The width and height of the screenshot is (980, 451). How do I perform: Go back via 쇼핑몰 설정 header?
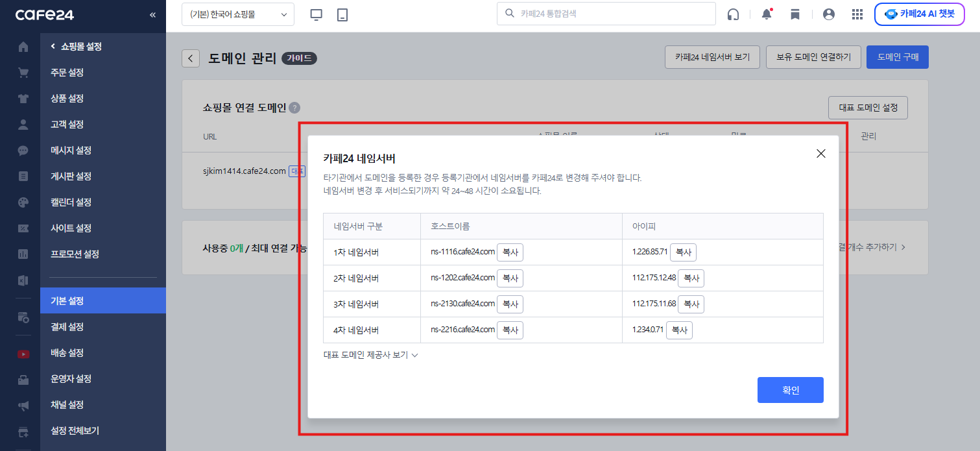click(x=76, y=47)
